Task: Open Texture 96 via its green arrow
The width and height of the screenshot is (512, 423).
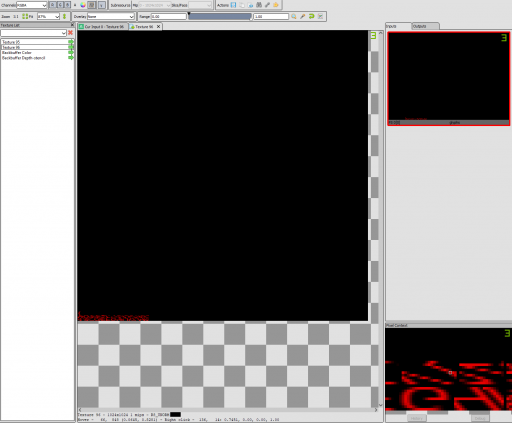Action: [x=71, y=47]
